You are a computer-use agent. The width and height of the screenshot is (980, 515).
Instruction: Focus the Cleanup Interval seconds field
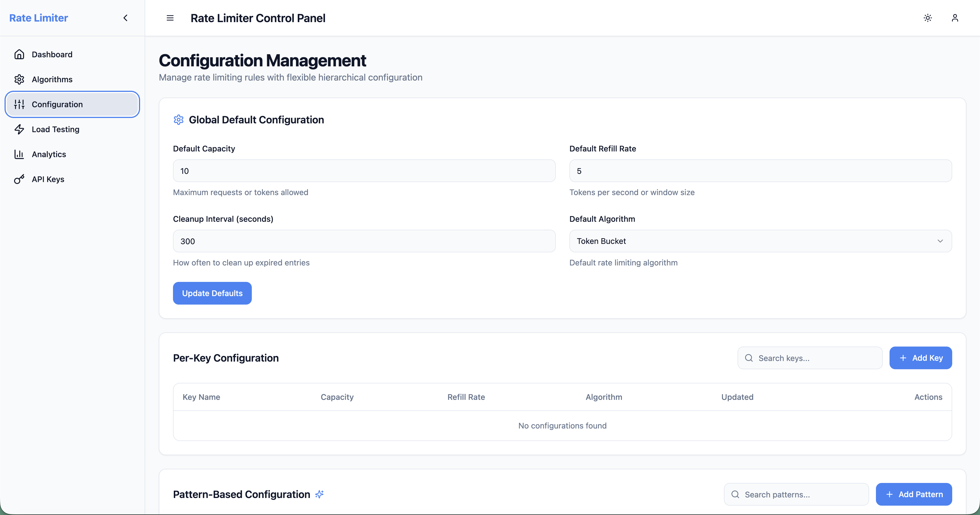pos(364,241)
